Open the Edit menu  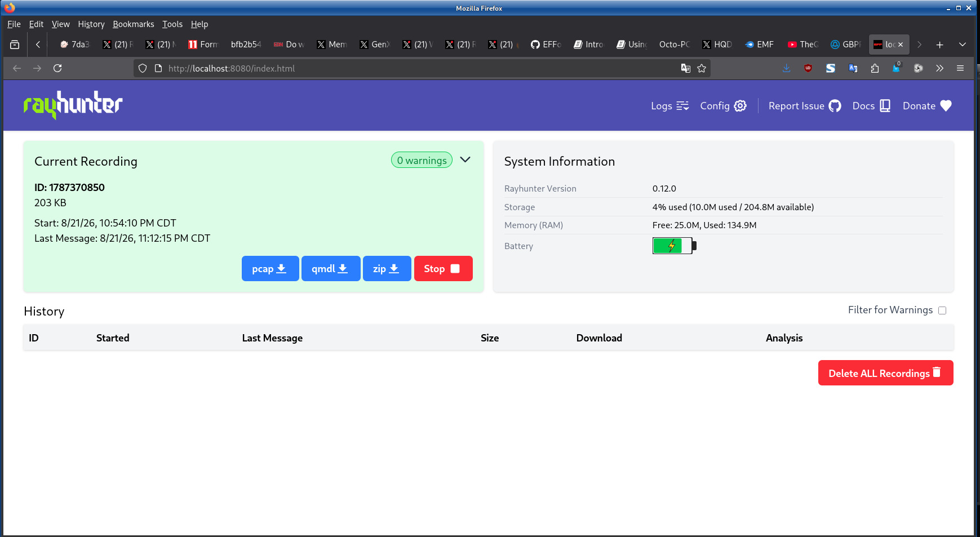(x=36, y=24)
